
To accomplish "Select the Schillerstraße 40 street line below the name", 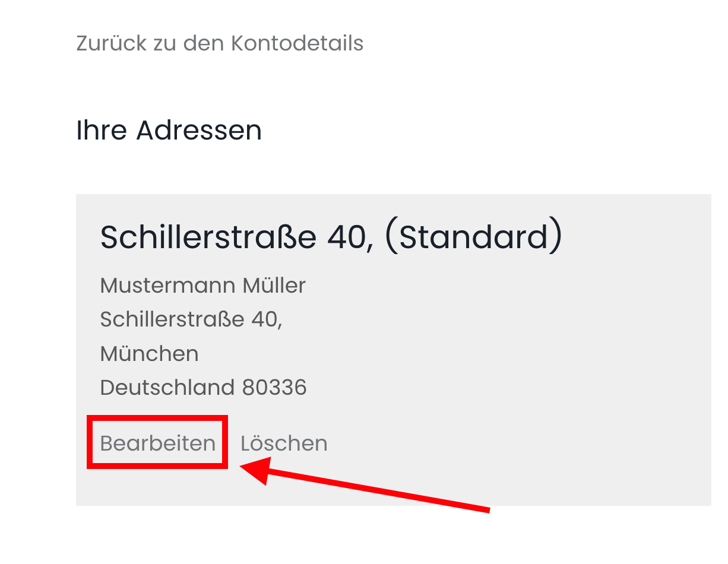I will pos(191,319).
